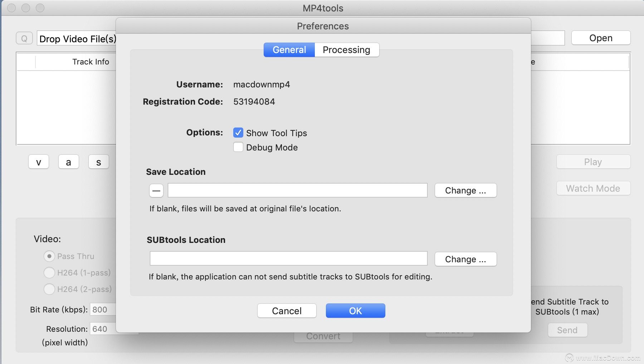The image size is (644, 364).
Task: Click the username value macdownmp4
Action: coord(262,85)
